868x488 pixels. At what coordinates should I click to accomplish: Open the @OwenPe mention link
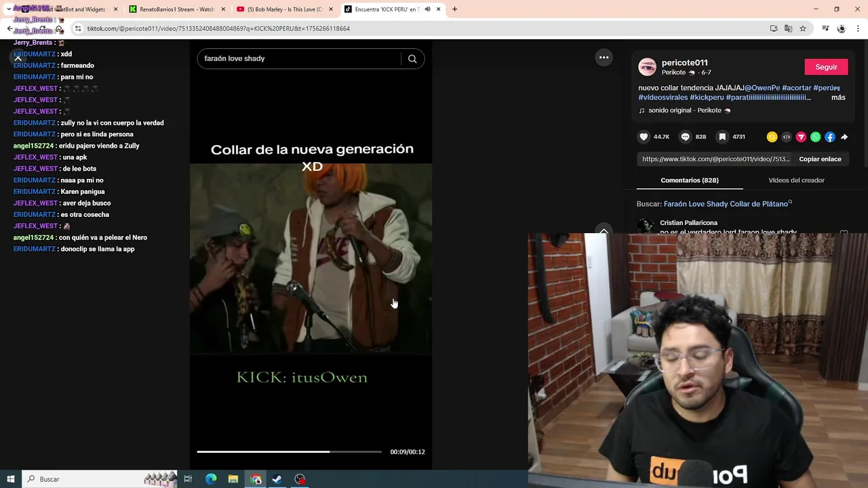pos(762,88)
